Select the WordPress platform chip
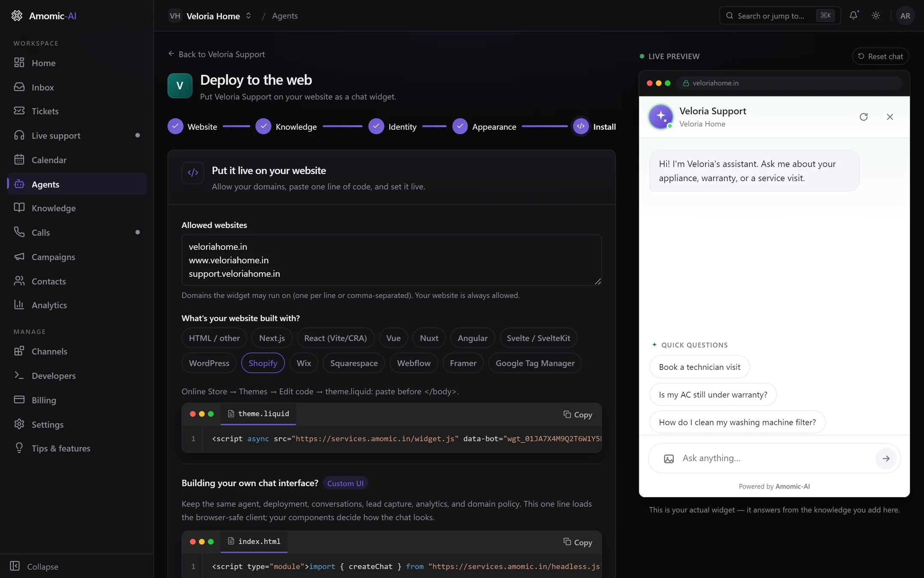The width and height of the screenshot is (924, 578). 209,363
